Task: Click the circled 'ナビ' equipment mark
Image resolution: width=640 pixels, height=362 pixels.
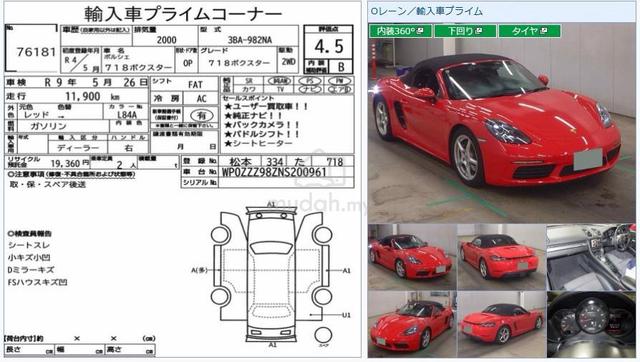Action: tap(310, 89)
